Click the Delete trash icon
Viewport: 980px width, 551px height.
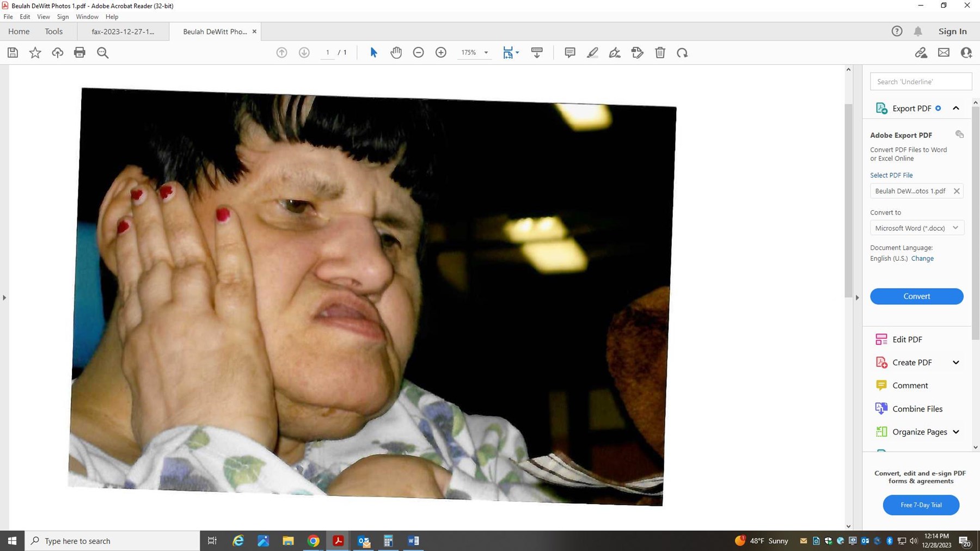tap(660, 53)
